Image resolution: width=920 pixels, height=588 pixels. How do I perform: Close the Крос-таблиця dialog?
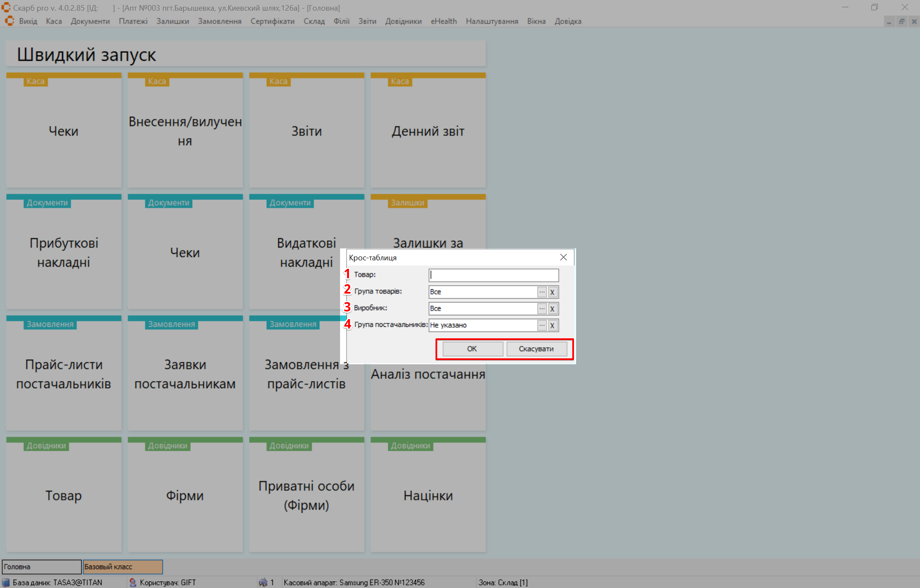pos(563,257)
